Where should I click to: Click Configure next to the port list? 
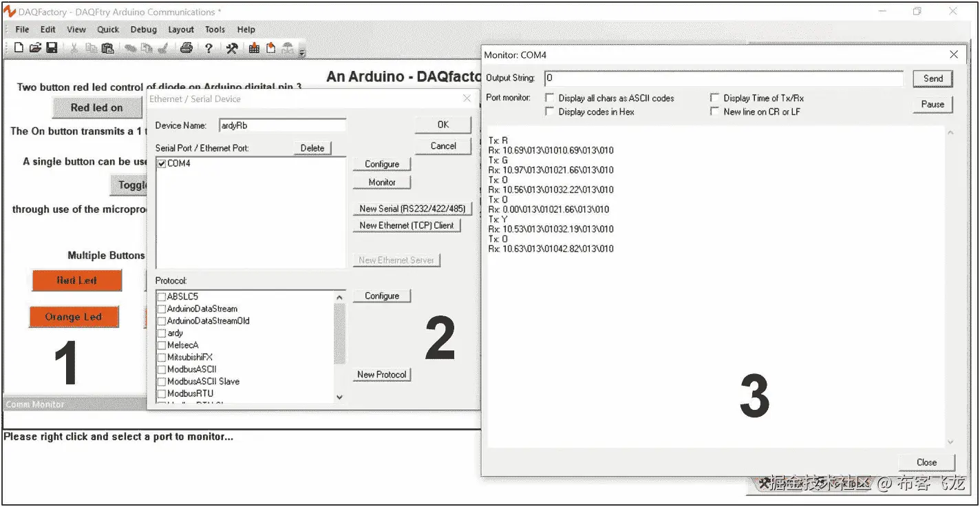(x=382, y=164)
